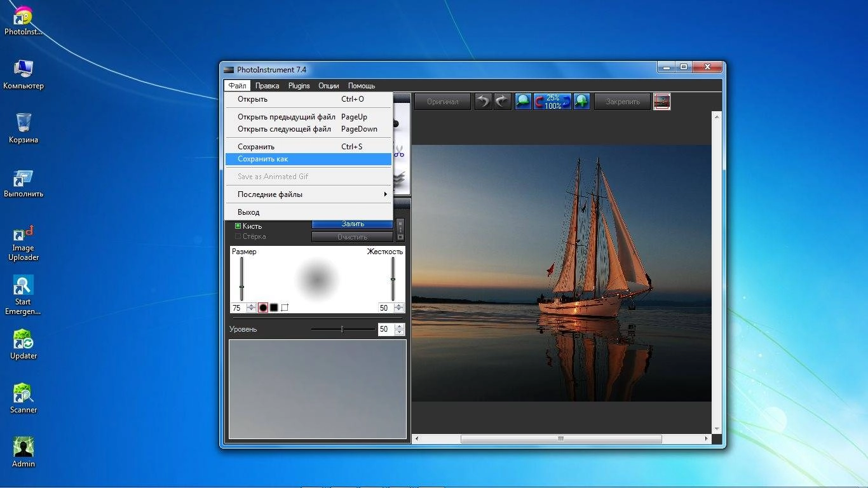Viewport: 868px width, 488px height.
Task: Click the Zoom in magnifier icon
Action: [x=581, y=101]
